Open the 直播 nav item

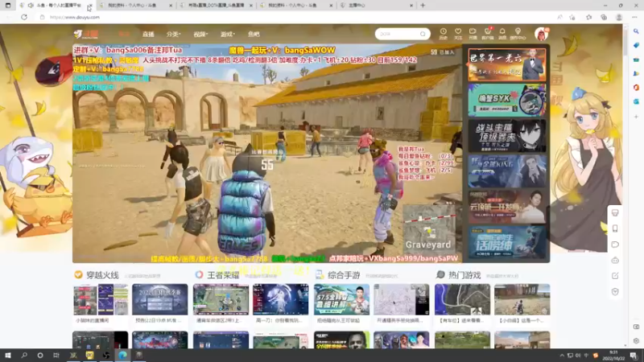point(148,34)
